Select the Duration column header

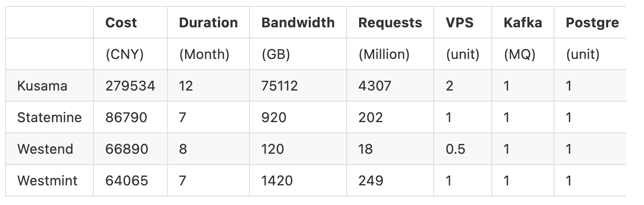pyautogui.click(x=209, y=23)
